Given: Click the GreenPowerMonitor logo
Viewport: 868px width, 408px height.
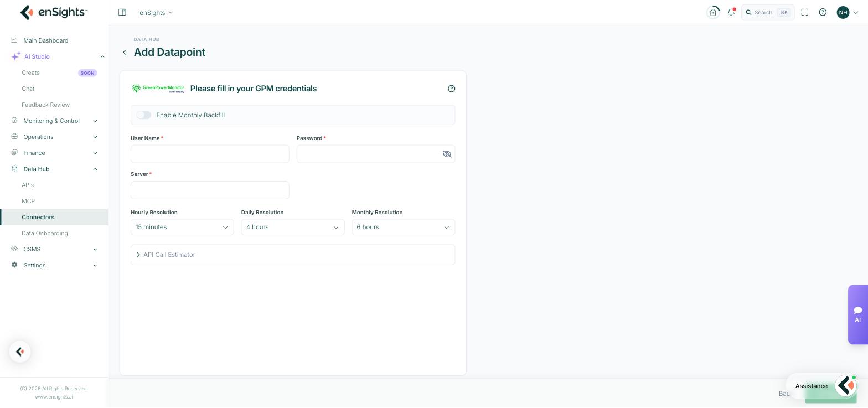Looking at the screenshot, I should click(x=158, y=89).
